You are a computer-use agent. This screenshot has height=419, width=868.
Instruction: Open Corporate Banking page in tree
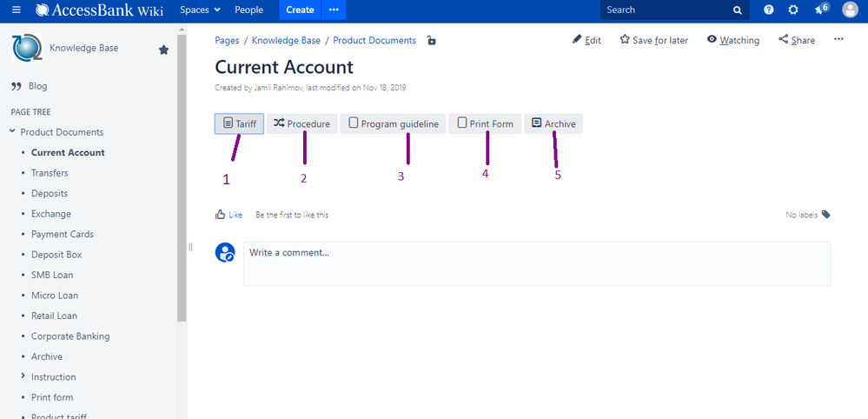(x=71, y=336)
